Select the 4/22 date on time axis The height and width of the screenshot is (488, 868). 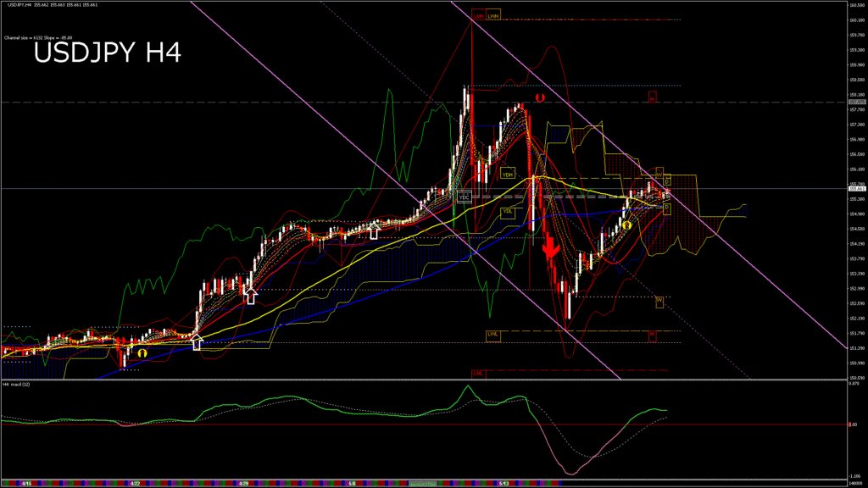tap(134, 484)
